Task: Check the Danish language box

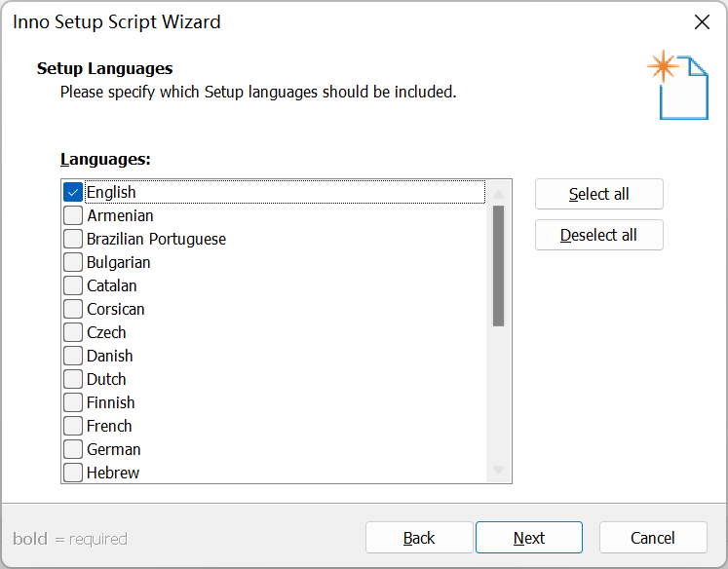Action: pyautogui.click(x=73, y=356)
